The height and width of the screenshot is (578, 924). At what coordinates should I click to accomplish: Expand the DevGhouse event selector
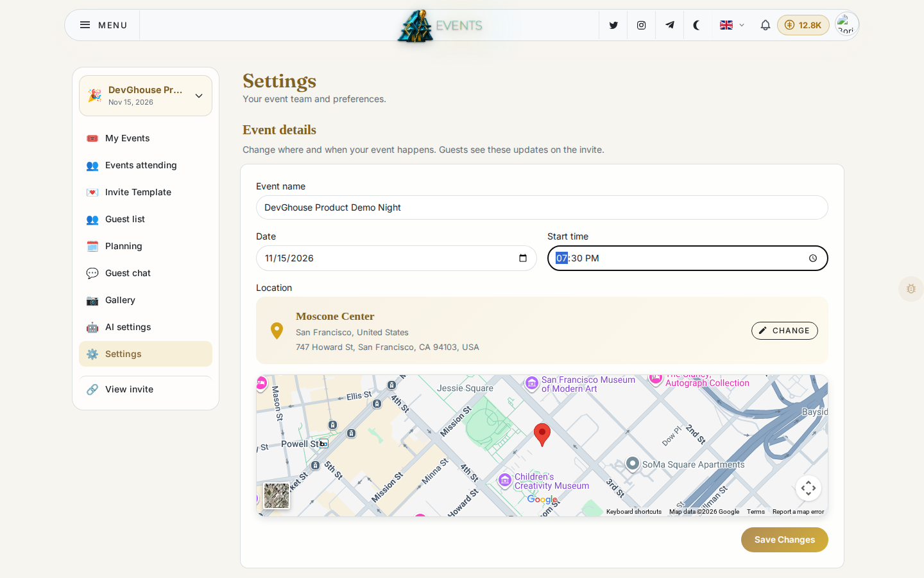[146, 96]
